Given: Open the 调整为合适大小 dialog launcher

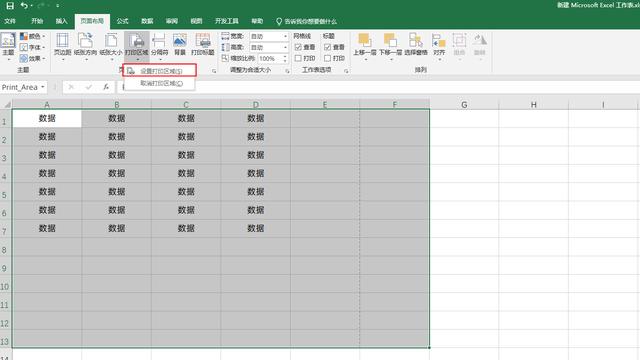Looking at the screenshot, I should point(287,71).
